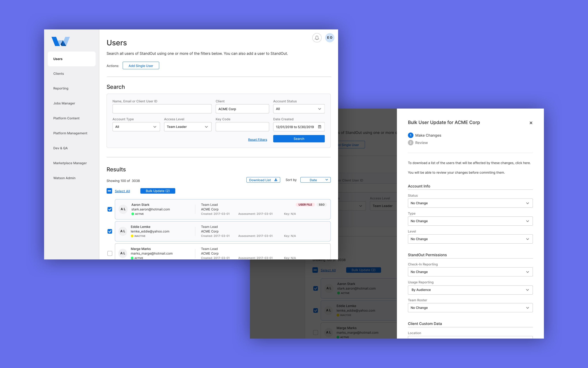Screen dimensions: 588x368
Task: Focus the Name, Email or Client User ID field
Action: coord(162,109)
